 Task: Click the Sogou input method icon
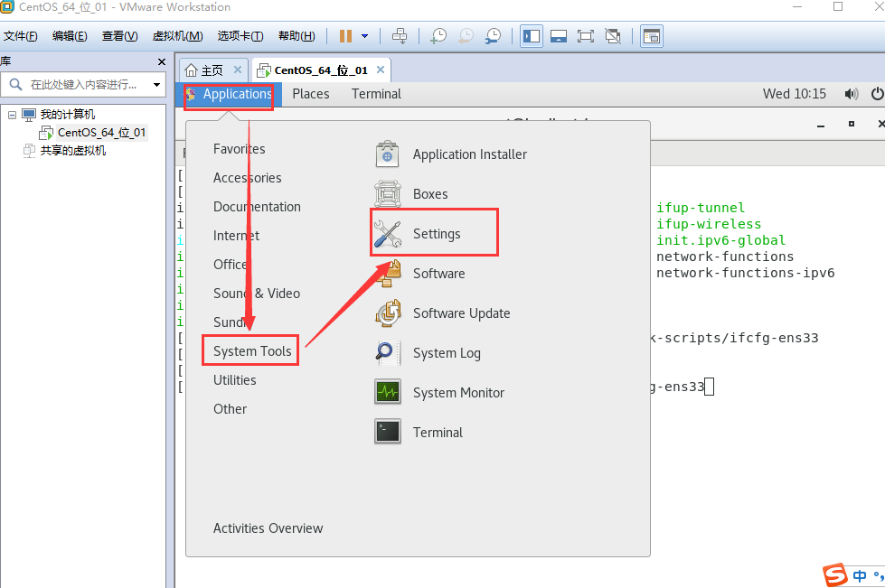coord(835,575)
